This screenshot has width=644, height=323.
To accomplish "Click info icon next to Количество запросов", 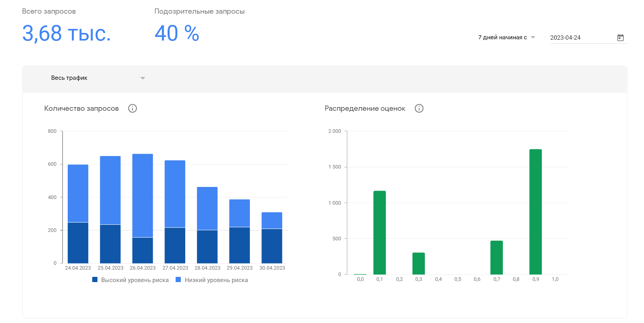I will pyautogui.click(x=132, y=108).
